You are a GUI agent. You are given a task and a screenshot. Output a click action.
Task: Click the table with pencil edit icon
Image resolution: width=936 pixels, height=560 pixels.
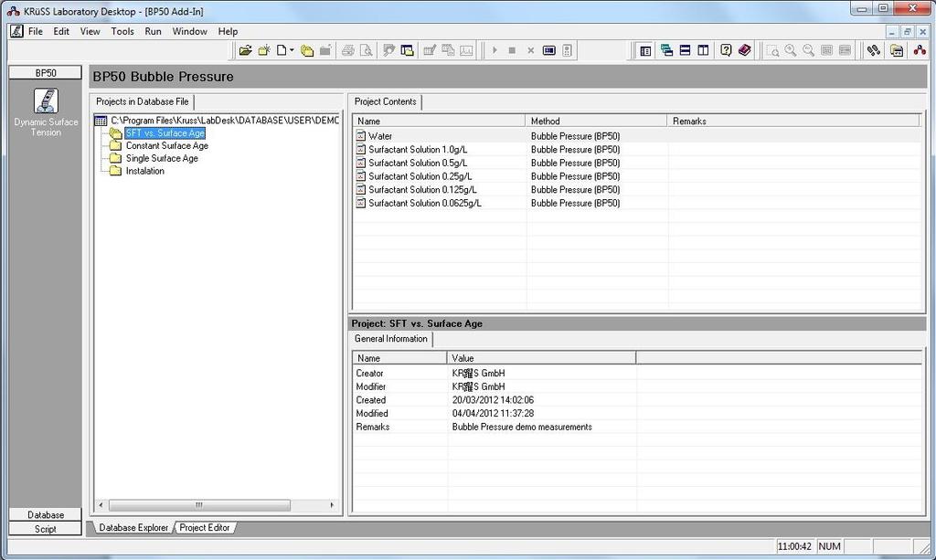tap(430, 50)
